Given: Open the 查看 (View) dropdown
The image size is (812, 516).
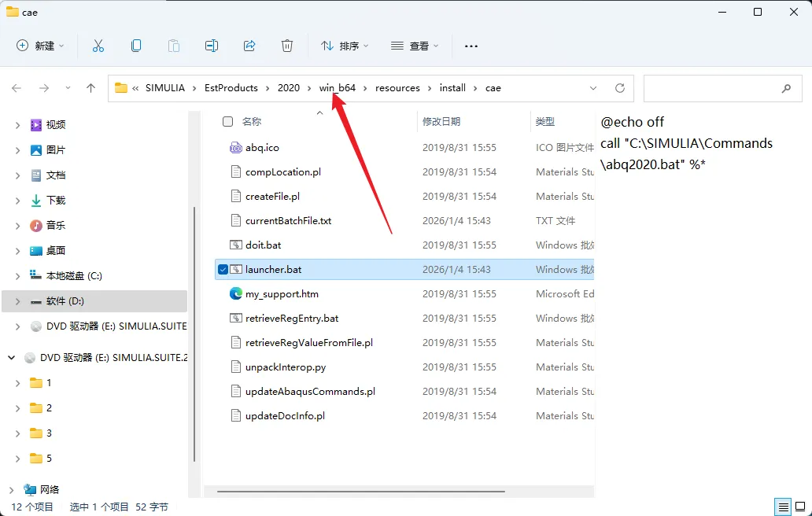Looking at the screenshot, I should coord(415,46).
